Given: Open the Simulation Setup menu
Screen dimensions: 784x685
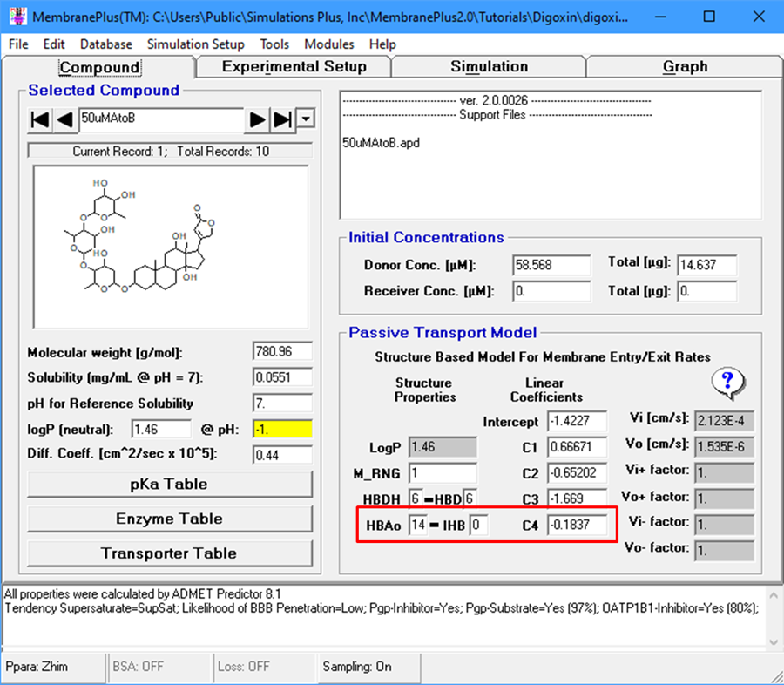Looking at the screenshot, I should tap(195, 44).
